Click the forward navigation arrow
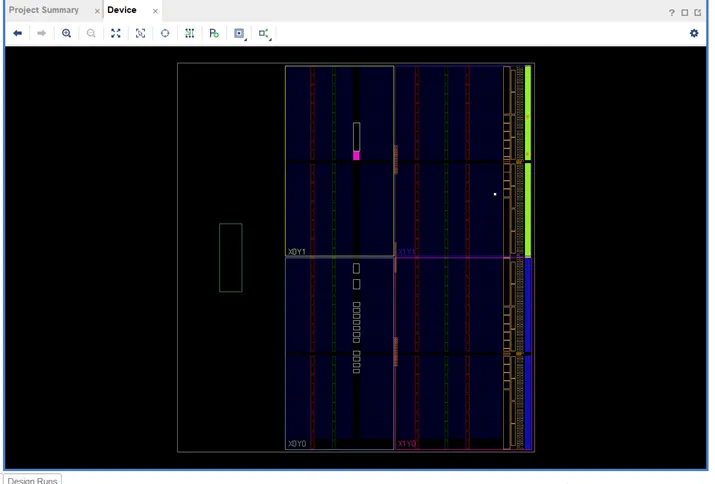715x484 pixels. point(42,33)
